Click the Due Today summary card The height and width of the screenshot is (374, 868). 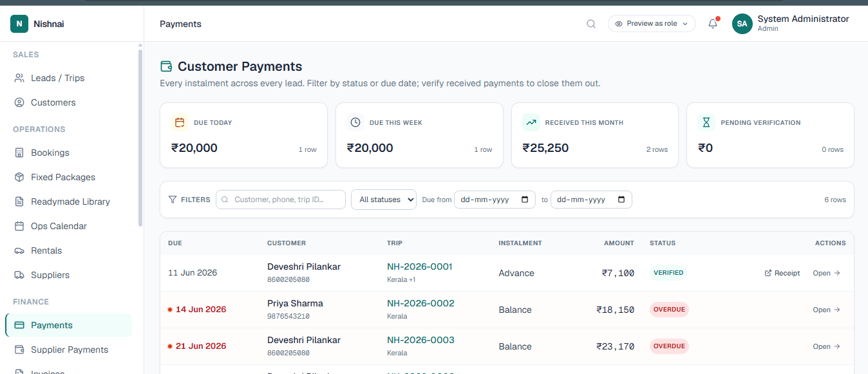[x=243, y=135]
